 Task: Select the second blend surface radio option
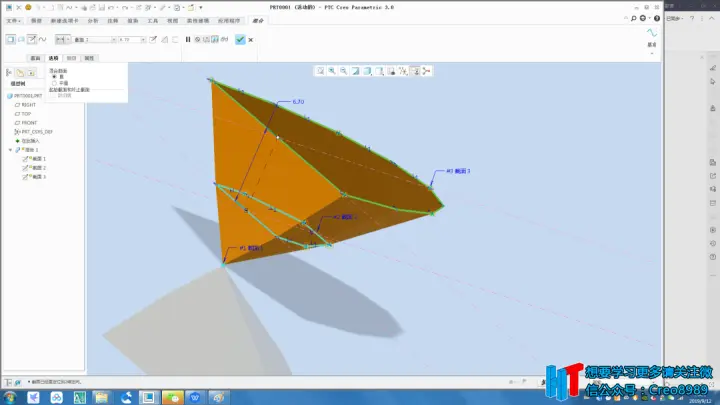pos(55,83)
